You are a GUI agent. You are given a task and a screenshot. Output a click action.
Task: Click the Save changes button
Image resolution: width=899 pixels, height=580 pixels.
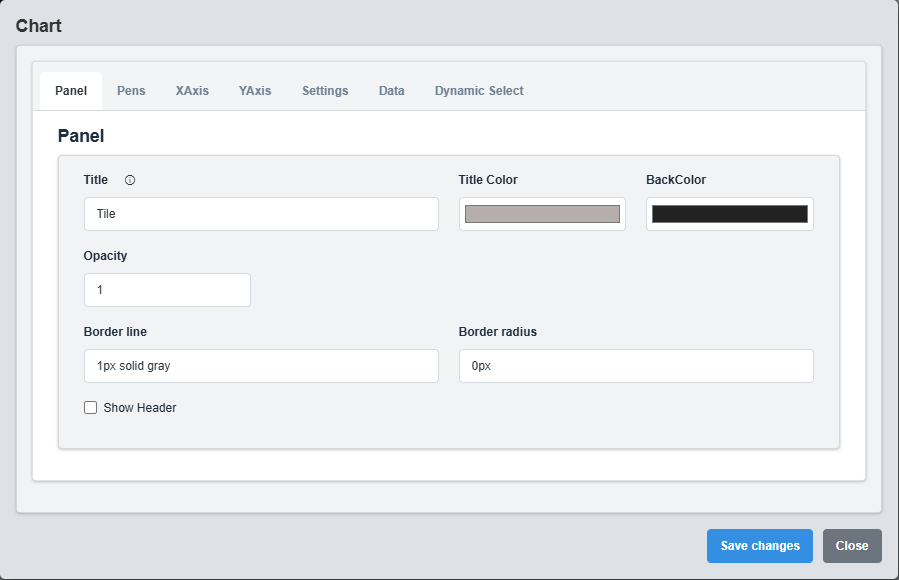pyautogui.click(x=759, y=545)
